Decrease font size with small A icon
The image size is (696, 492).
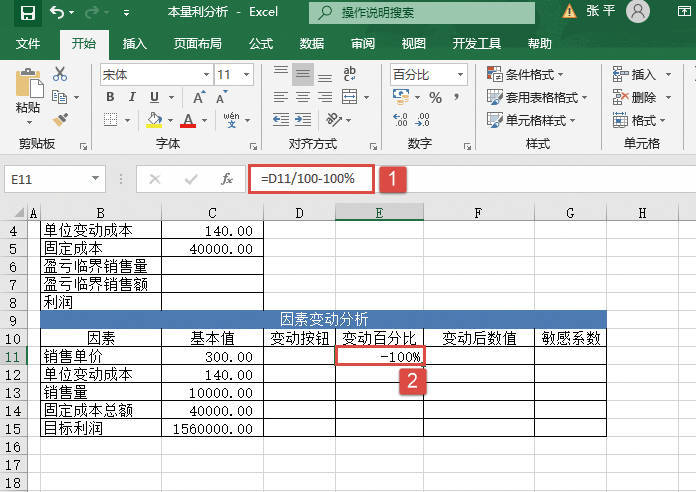(x=221, y=97)
